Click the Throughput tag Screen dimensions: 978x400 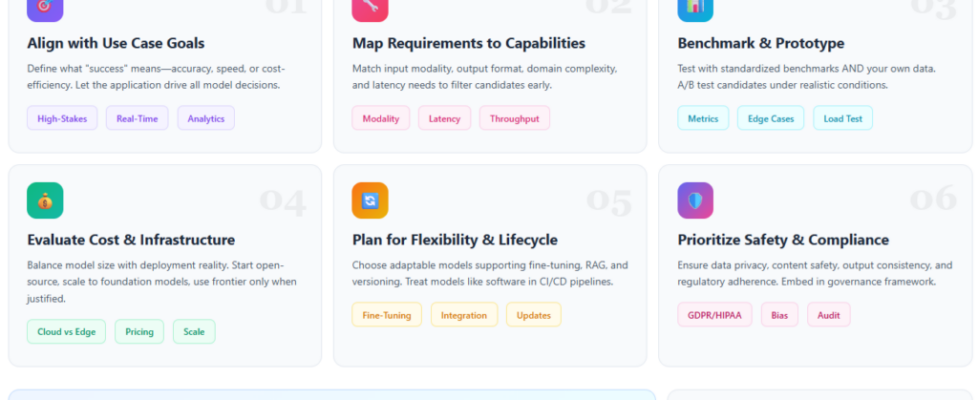[514, 118]
